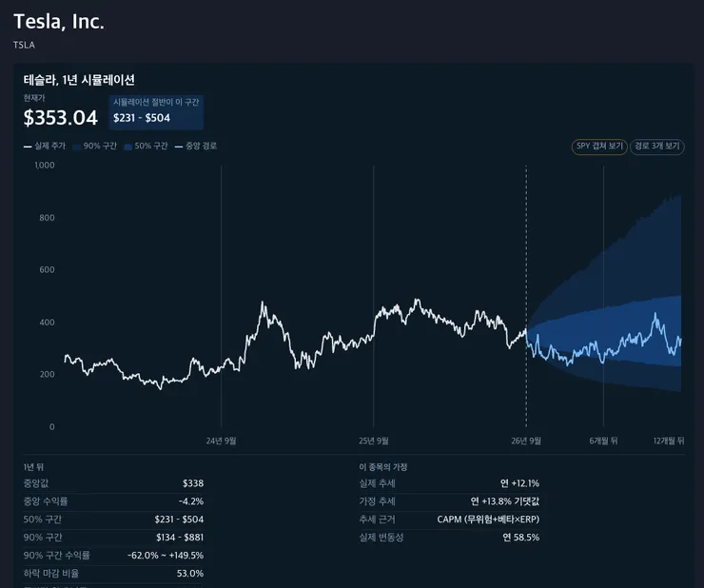The width and height of the screenshot is (704, 588).
Task: Click the 실제 변동성 연 58.5% value
Action: tap(520, 538)
